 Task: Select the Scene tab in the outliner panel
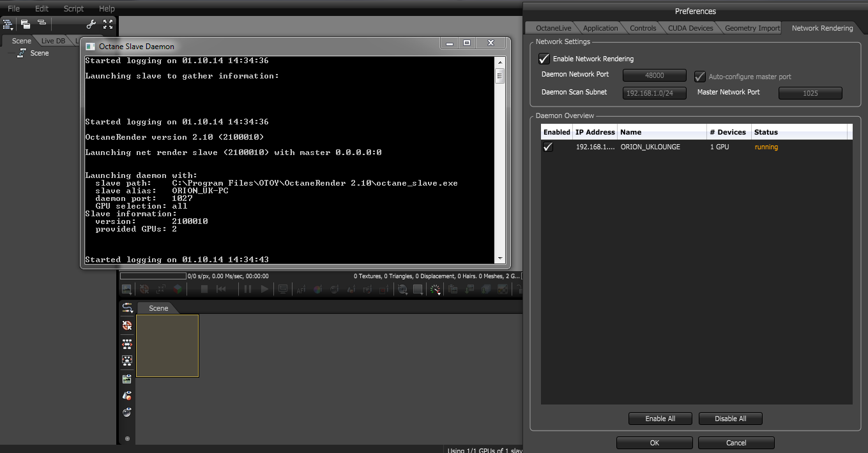coord(21,41)
